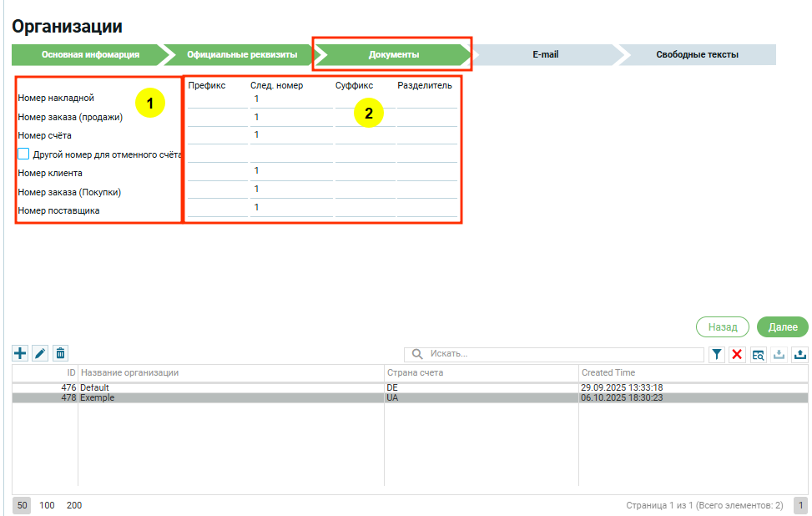Set page size to 200
This screenshot has height=516, width=812.
coord(74,505)
